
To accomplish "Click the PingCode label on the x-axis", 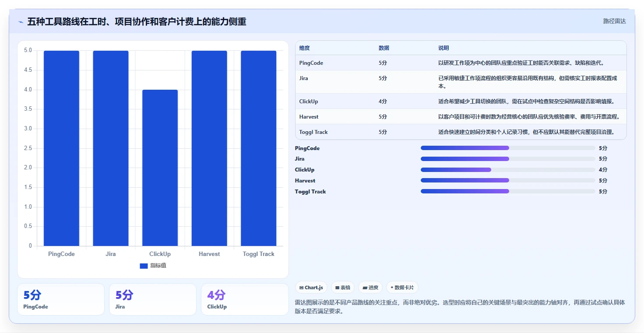I will 61,254.
